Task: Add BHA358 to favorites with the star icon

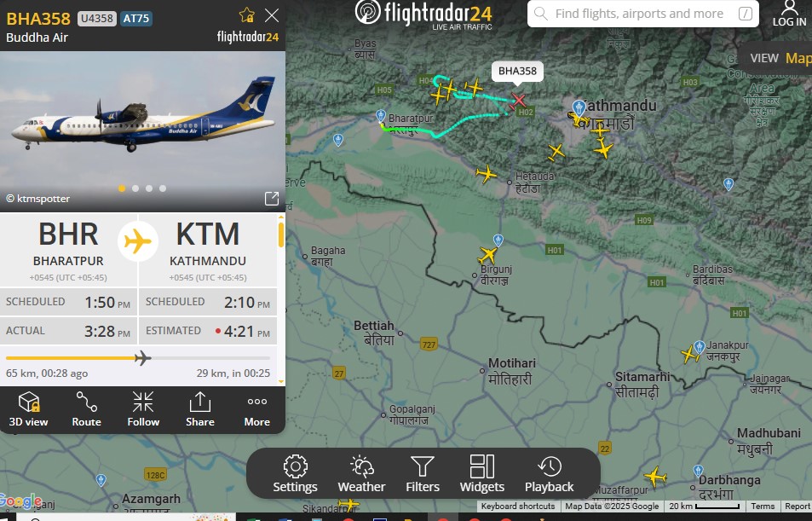Action: 247,15
